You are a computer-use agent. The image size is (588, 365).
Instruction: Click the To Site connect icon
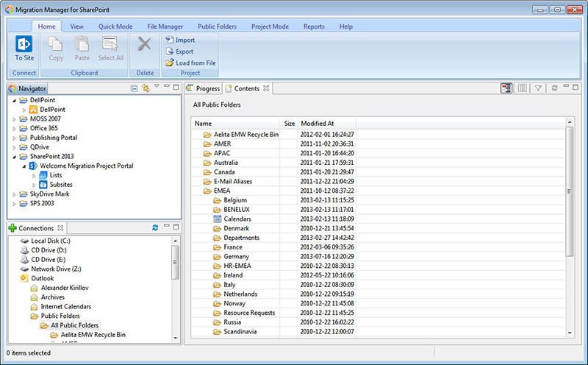click(x=24, y=44)
